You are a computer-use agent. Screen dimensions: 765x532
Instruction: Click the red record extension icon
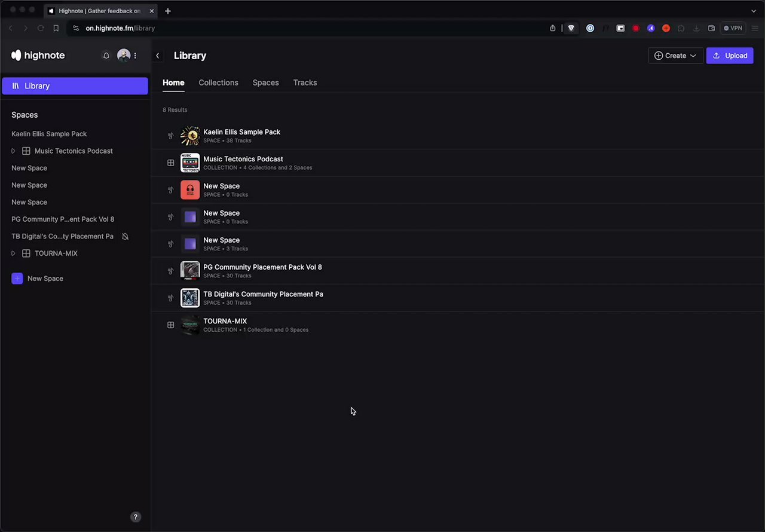click(635, 28)
